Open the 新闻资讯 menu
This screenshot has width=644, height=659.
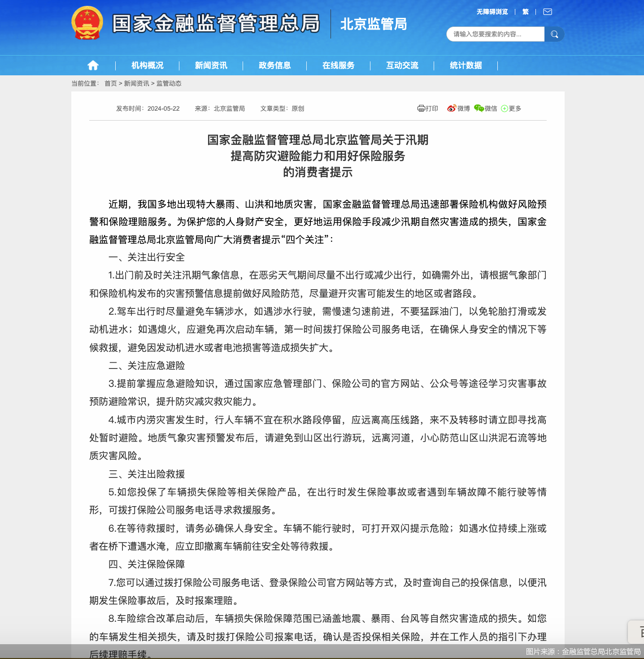(x=211, y=65)
